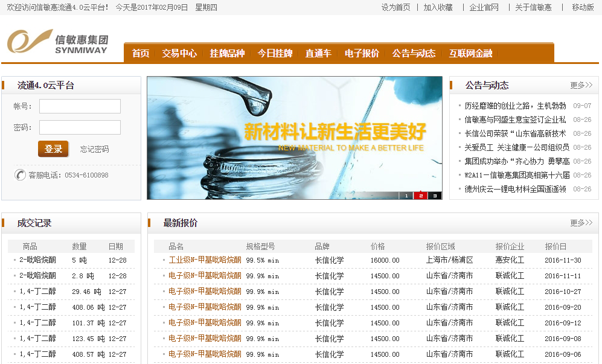The height and width of the screenshot is (364, 602).
Task: Click the 忘记密码 link
Action: click(x=94, y=149)
